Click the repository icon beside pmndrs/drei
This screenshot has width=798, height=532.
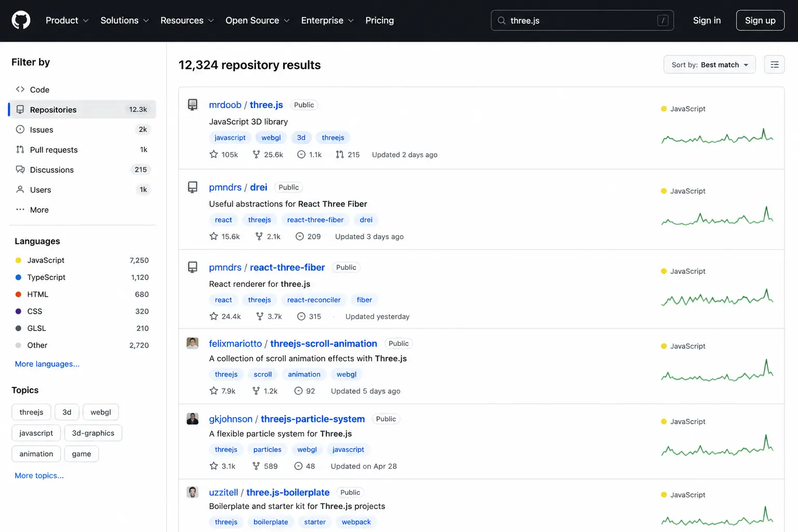pyautogui.click(x=193, y=188)
